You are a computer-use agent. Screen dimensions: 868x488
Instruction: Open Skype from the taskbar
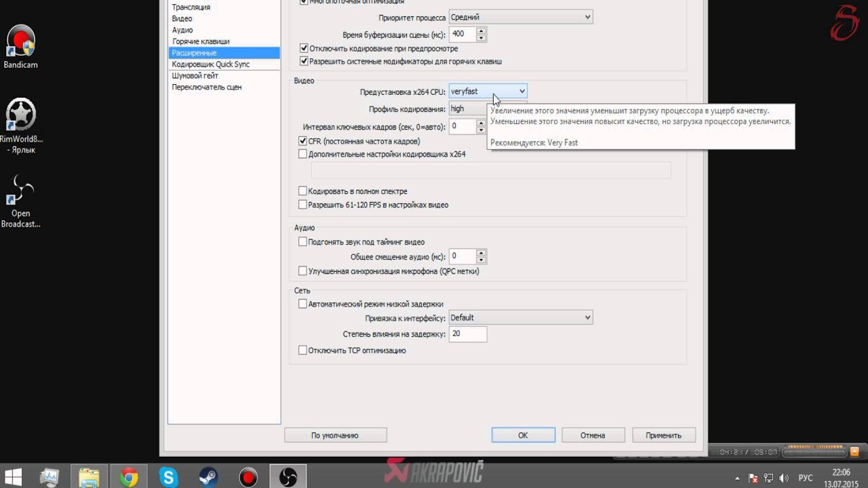coord(168,477)
